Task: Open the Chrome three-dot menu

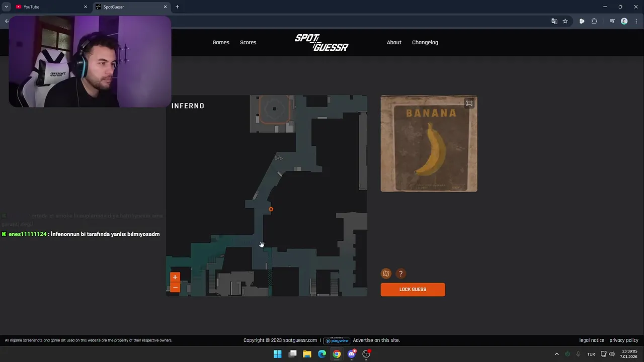Action: pos(636,21)
